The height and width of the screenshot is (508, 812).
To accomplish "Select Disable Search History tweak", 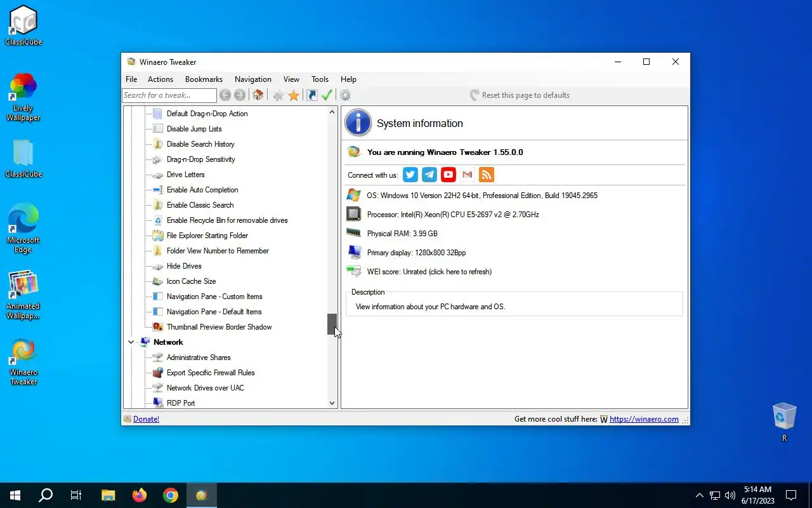I will (200, 144).
